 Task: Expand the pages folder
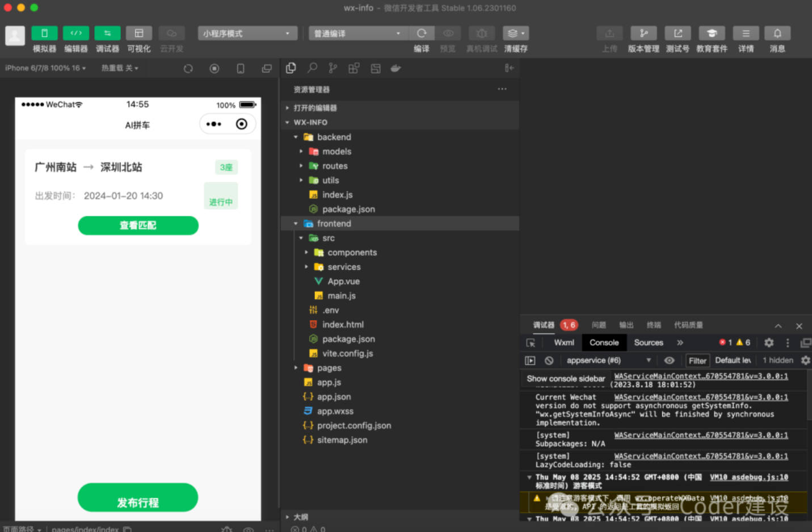[x=400, y=368]
